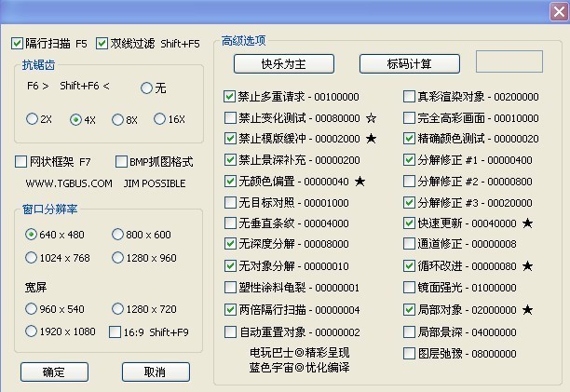Screen dimensions: 570x392
Task: Click the black star beside 禁止模版缓冲
Action: [x=371, y=139]
